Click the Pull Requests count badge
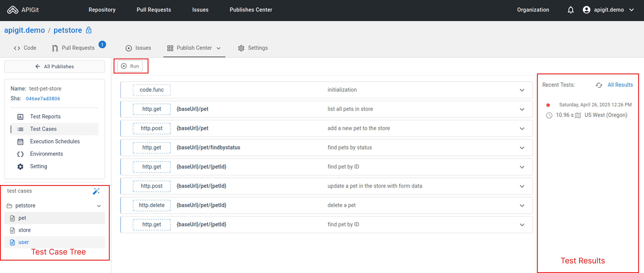 tap(102, 44)
